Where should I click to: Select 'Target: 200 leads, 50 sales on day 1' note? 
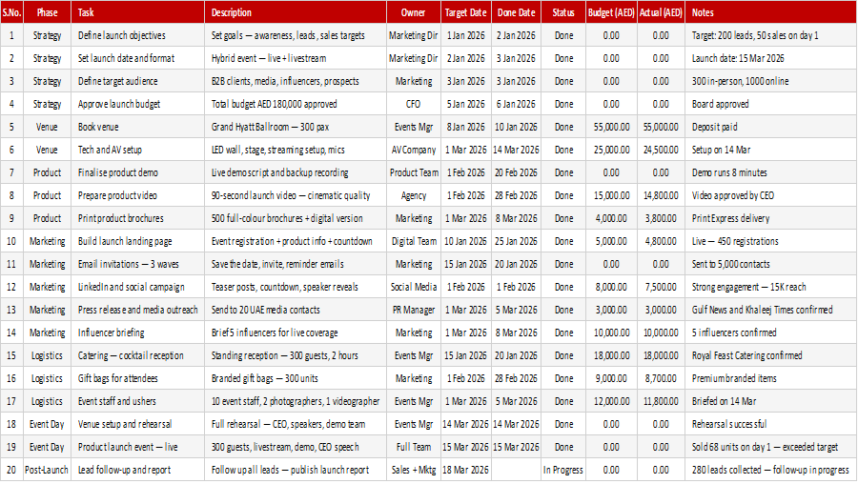click(x=770, y=35)
